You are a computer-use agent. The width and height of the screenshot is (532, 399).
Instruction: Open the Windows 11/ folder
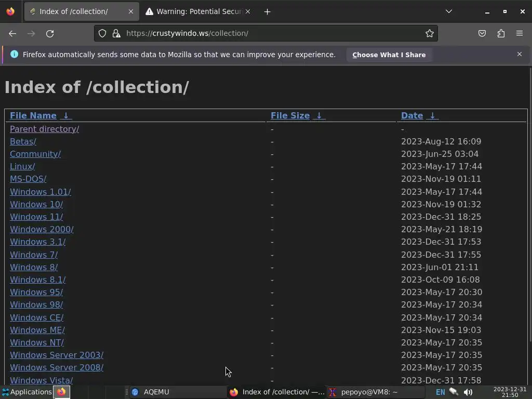pos(36,217)
